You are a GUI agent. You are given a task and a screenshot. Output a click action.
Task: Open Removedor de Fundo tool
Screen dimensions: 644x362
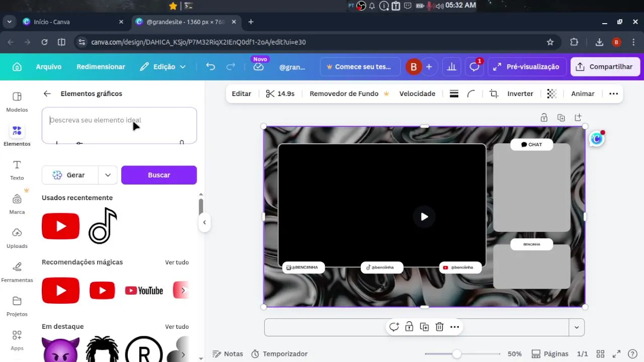[349, 94]
